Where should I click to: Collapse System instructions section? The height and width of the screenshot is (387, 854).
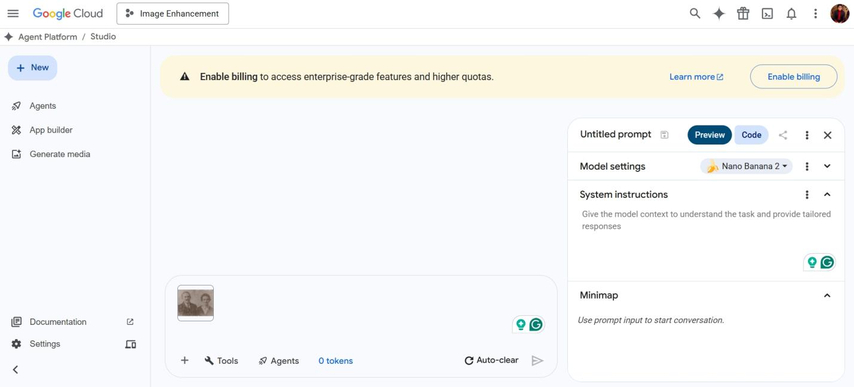[827, 194]
